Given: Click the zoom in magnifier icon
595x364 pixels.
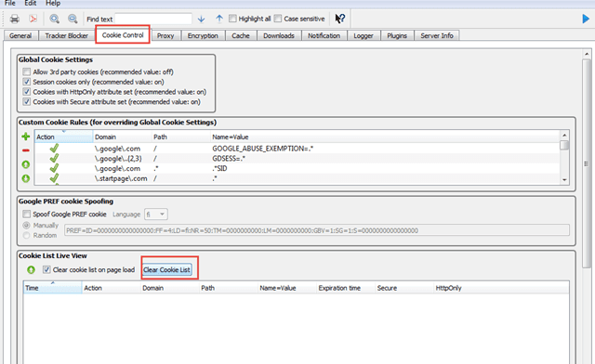Looking at the screenshot, I should coord(55,19).
